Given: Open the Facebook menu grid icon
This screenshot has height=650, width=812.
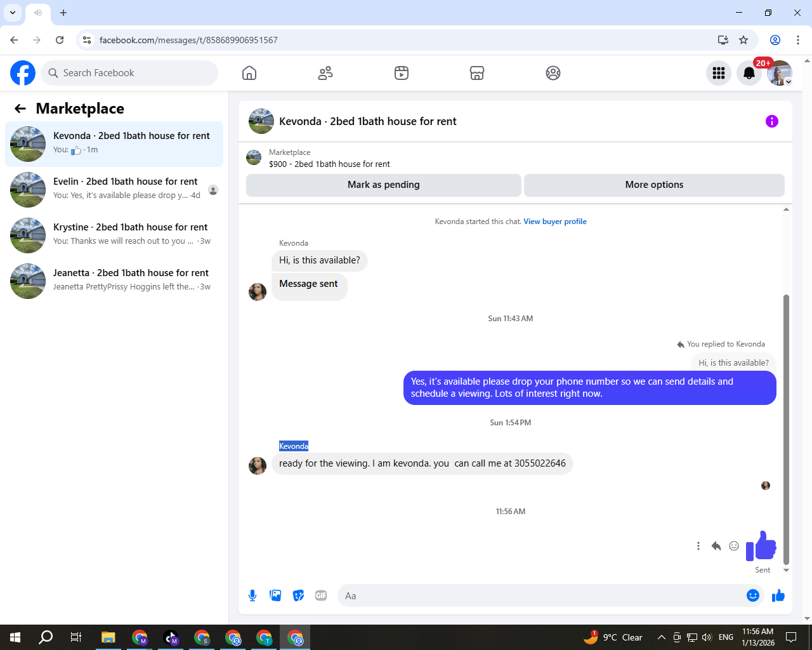Looking at the screenshot, I should [719, 73].
